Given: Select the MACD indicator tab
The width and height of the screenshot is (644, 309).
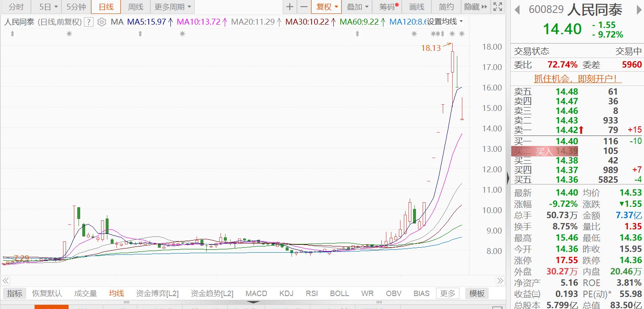Looking at the screenshot, I should pos(256,294).
